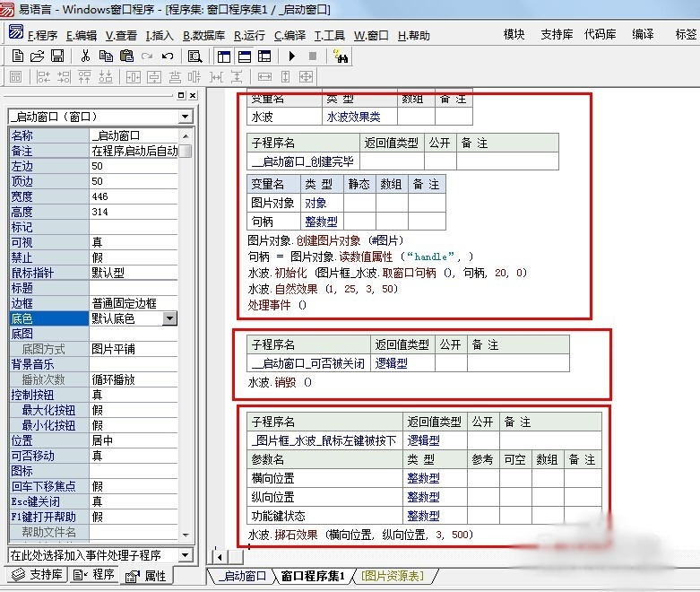The image size is (700, 592).
Task: Toggle the 可视 property value
Action: coord(134,242)
